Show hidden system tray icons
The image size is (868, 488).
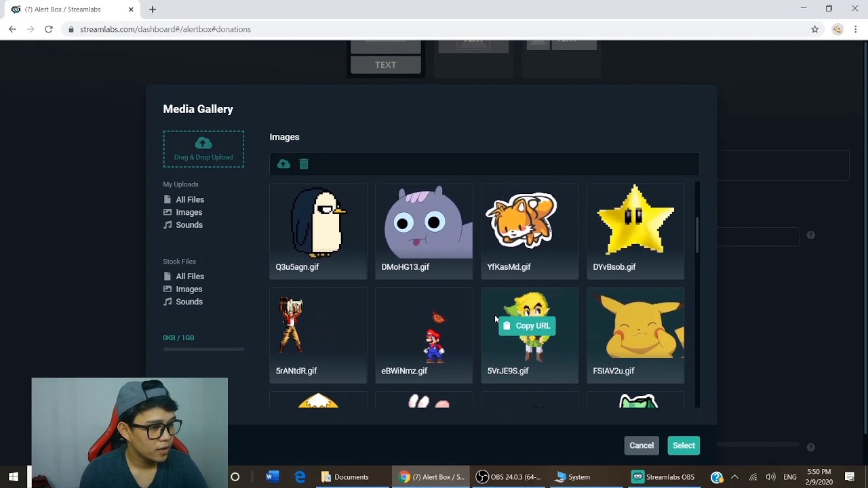coord(734,477)
